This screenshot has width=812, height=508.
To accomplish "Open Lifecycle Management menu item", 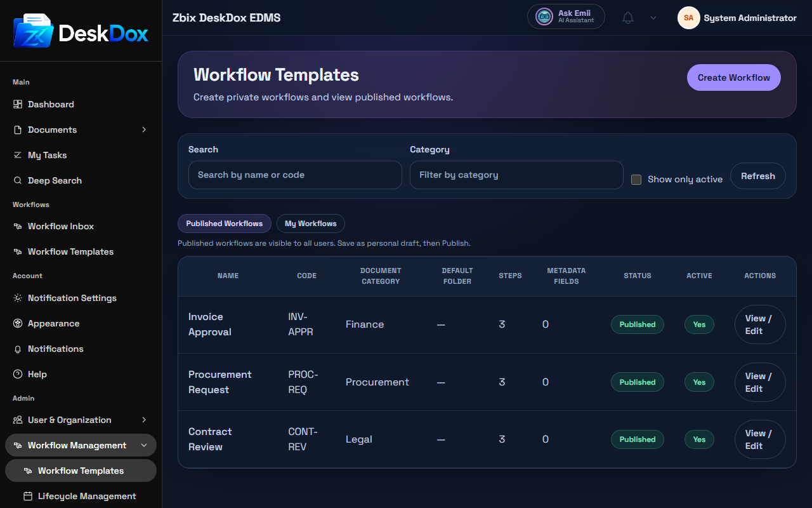I will pos(81,496).
